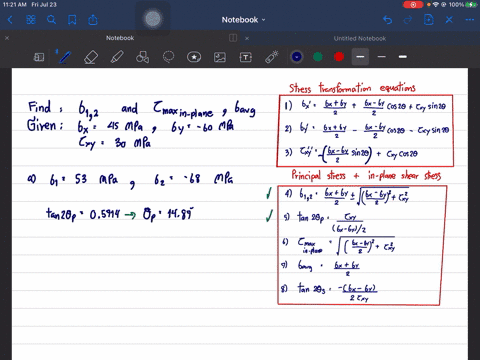Close the Untitled Notebook tab
The image size is (480, 360).
(x=247, y=38)
